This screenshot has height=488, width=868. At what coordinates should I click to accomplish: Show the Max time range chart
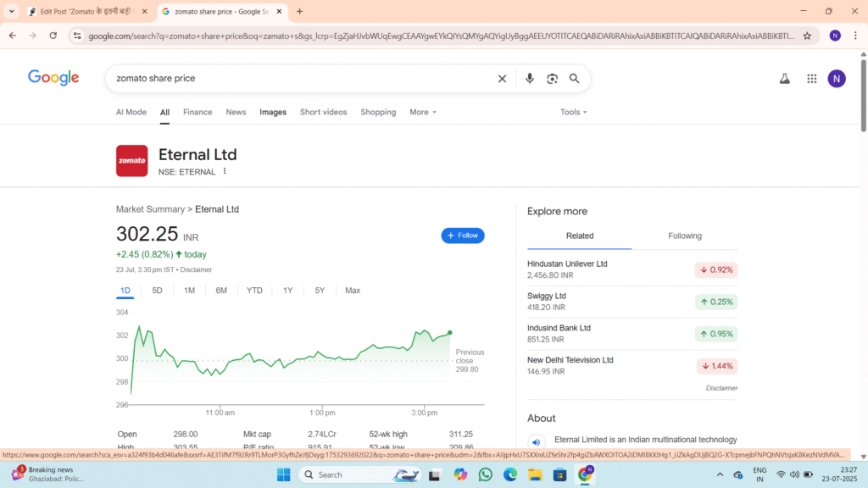pyautogui.click(x=353, y=291)
